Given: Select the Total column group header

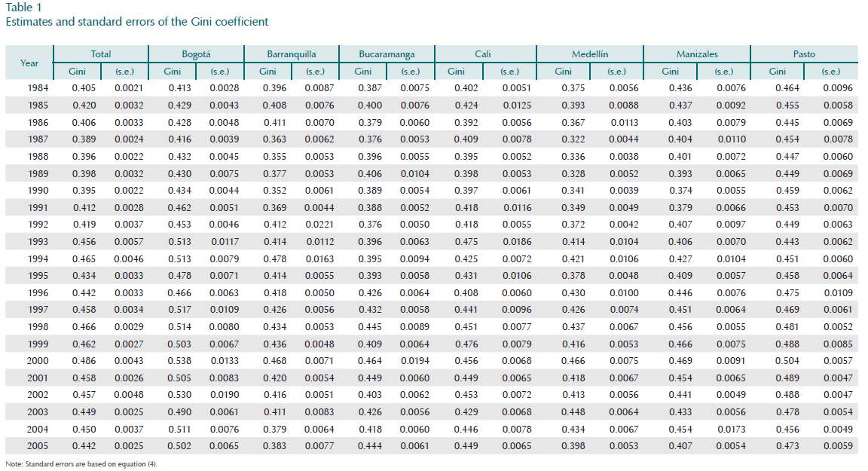Looking at the screenshot, I should click(x=101, y=54).
